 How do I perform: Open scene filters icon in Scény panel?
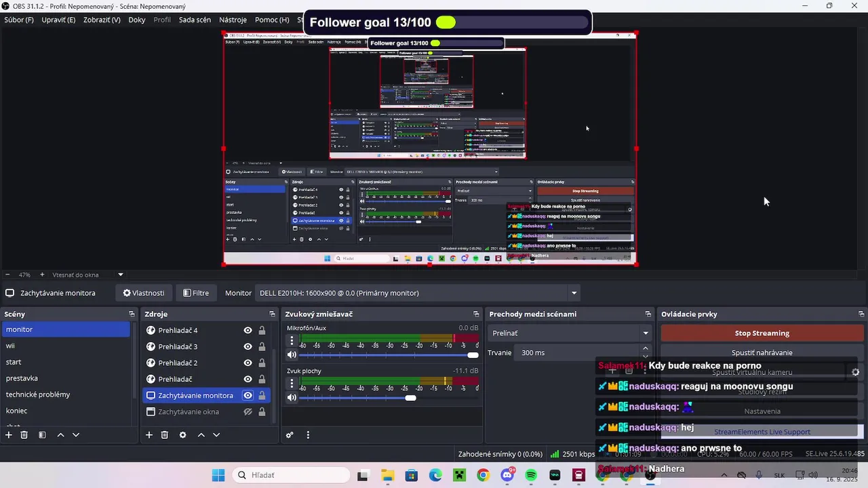point(42,434)
